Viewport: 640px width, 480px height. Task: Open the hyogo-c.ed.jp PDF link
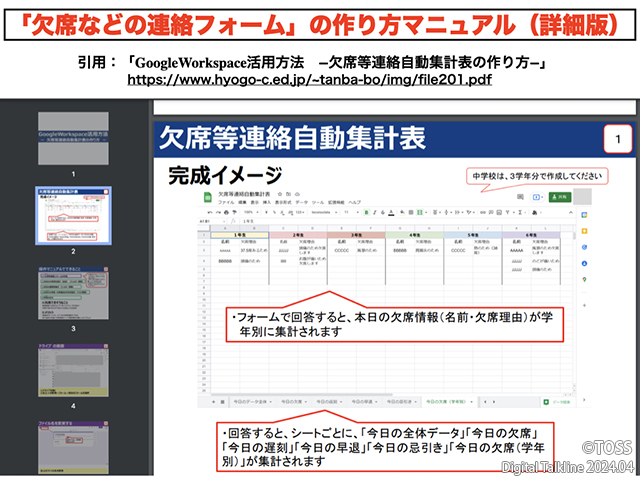309,78
